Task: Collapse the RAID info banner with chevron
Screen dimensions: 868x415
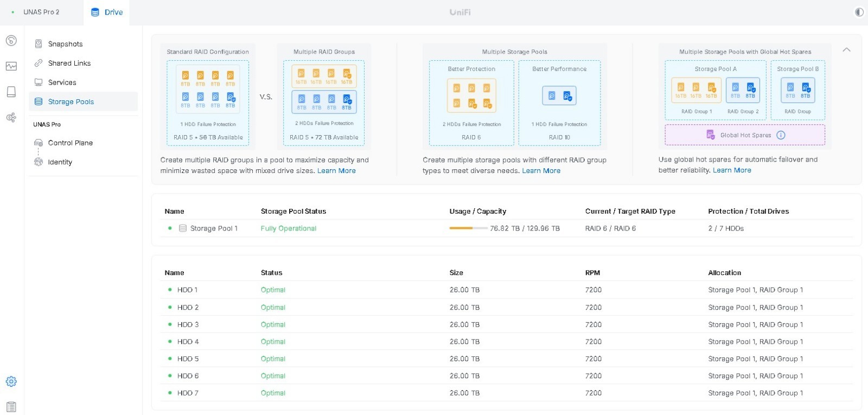Action: [x=846, y=49]
